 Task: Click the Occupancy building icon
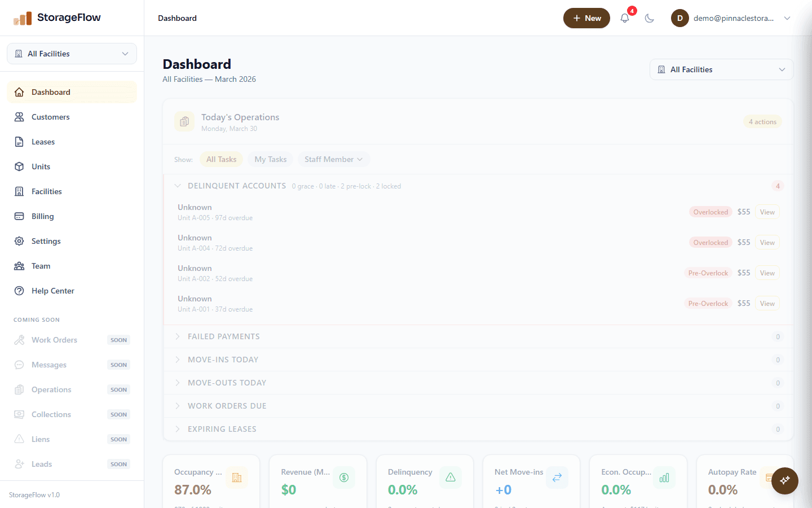(237, 477)
